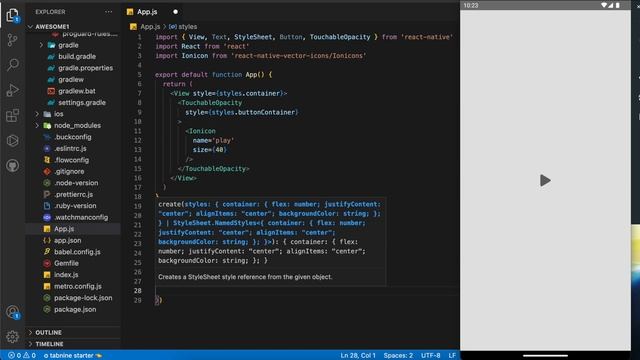Click errors and warnings status indicator
Screen dimensions: 640x360
(x=22, y=355)
